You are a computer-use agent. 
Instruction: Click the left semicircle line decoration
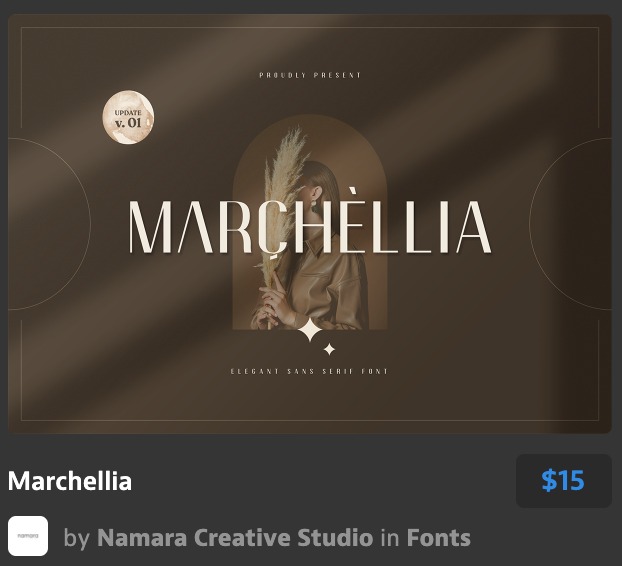pyautogui.click(x=49, y=224)
